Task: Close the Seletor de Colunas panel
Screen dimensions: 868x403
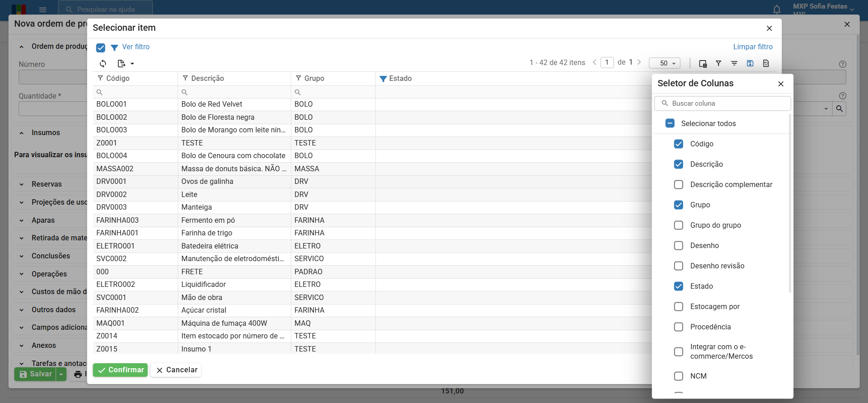Action: point(781,84)
